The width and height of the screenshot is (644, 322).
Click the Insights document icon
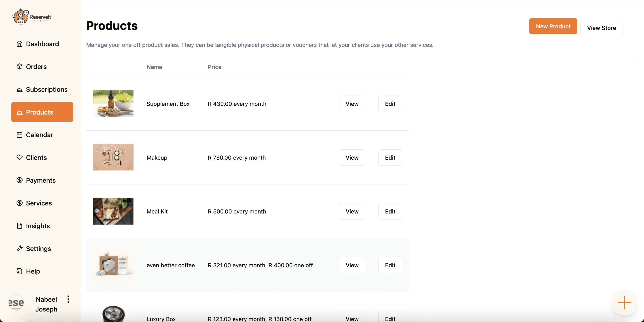pyautogui.click(x=19, y=226)
